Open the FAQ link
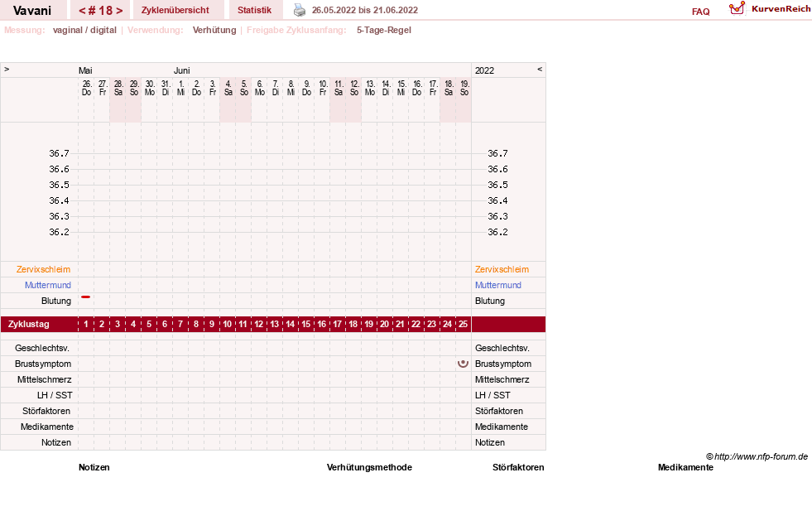The height and width of the screenshot is (516, 812). coord(700,12)
